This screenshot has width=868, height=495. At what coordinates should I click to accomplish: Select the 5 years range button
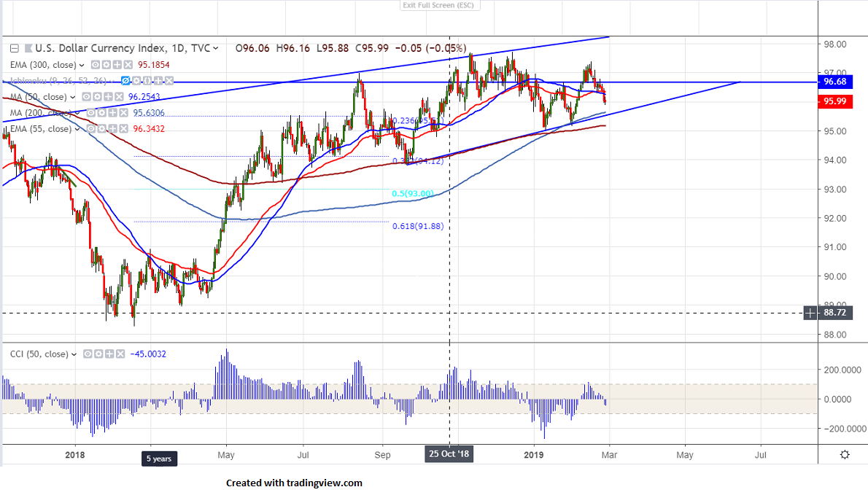pos(158,459)
